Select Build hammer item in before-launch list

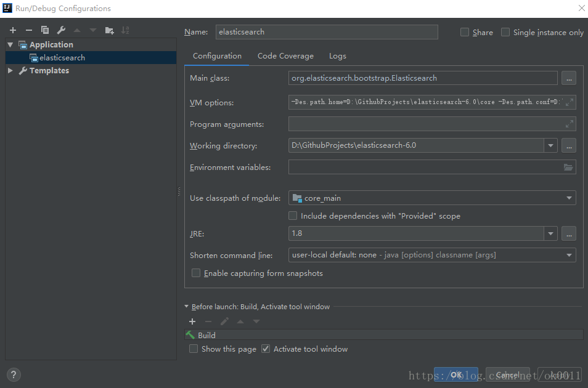point(383,335)
